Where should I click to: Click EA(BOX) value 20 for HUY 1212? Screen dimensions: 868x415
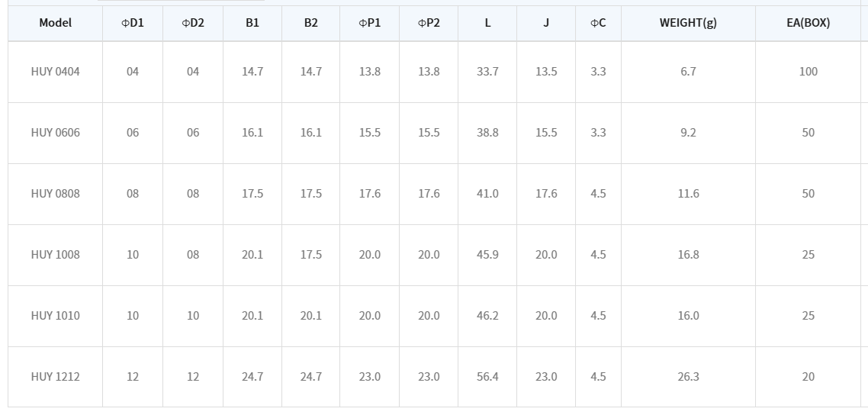click(x=808, y=377)
